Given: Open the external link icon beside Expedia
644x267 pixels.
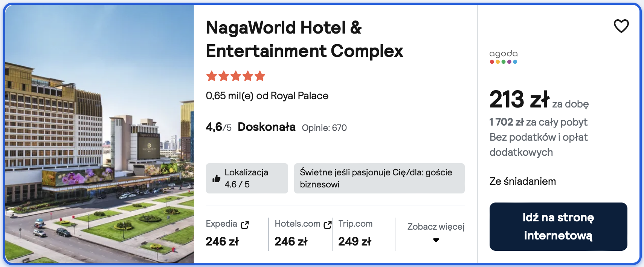Looking at the screenshot, I should point(245,225).
